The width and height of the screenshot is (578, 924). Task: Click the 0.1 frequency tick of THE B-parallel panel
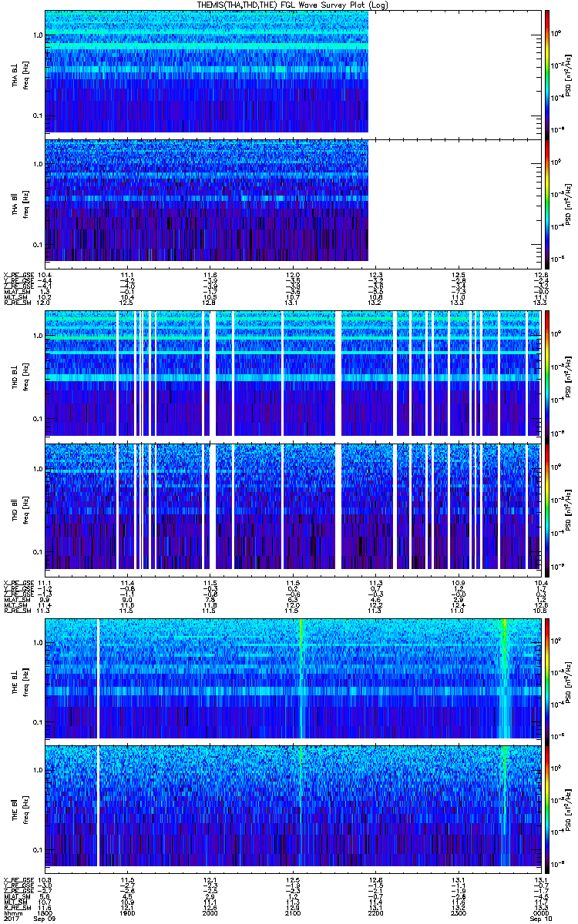coord(36,849)
